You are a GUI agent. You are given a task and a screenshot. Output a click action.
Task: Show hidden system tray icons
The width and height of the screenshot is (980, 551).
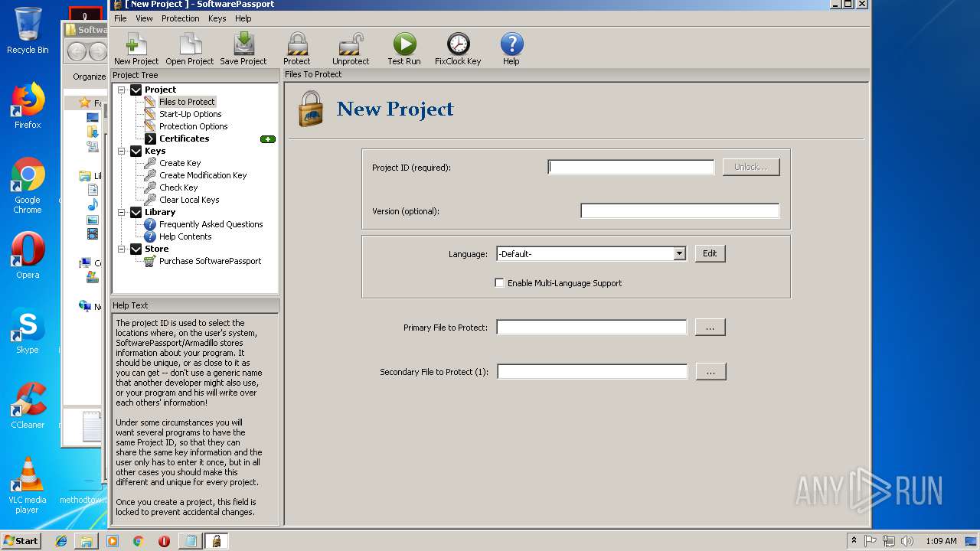[854, 541]
